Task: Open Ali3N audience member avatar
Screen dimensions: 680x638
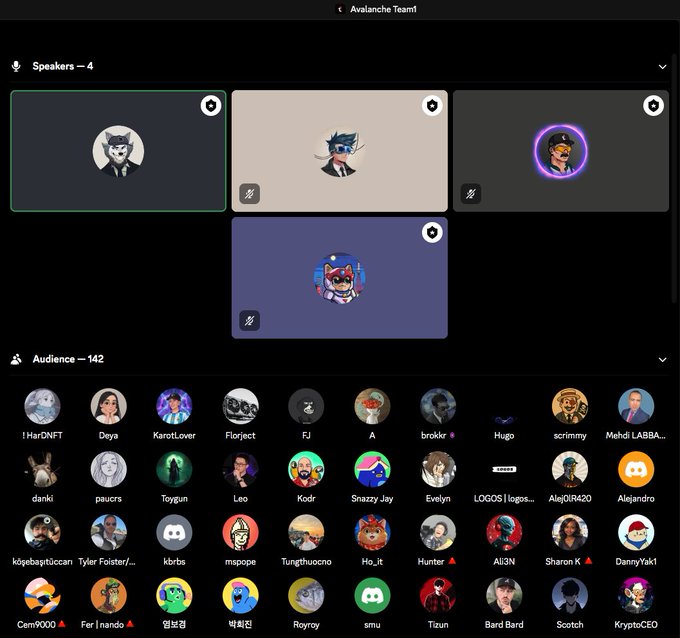Action: click(504, 532)
